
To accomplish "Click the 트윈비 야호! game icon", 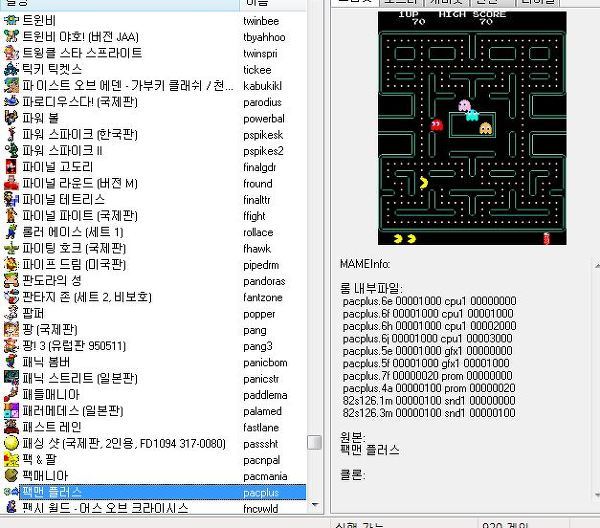I will (11, 37).
